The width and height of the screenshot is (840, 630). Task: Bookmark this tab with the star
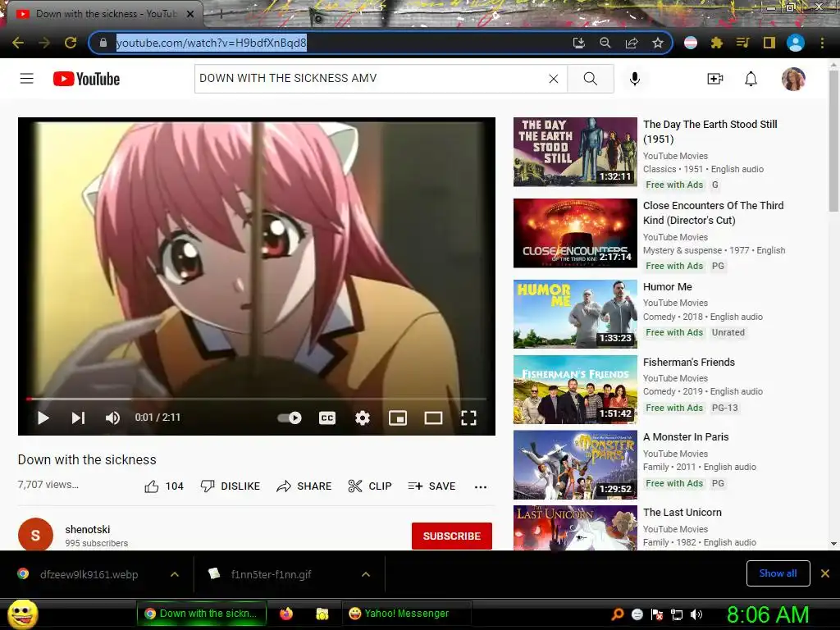[x=658, y=43]
